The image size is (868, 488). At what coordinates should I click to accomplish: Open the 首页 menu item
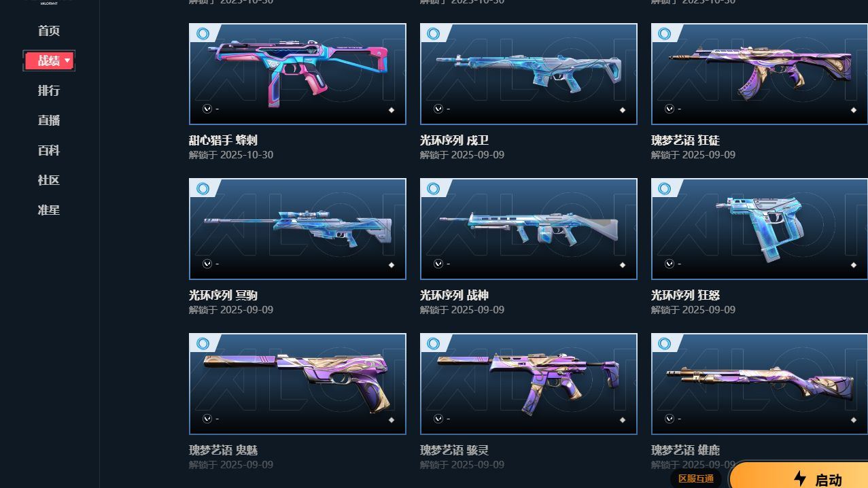click(x=49, y=31)
